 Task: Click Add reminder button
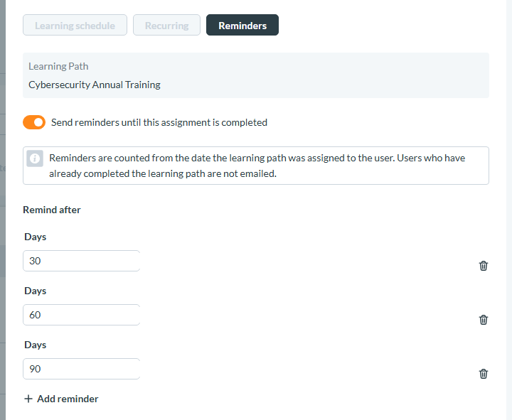click(x=61, y=399)
